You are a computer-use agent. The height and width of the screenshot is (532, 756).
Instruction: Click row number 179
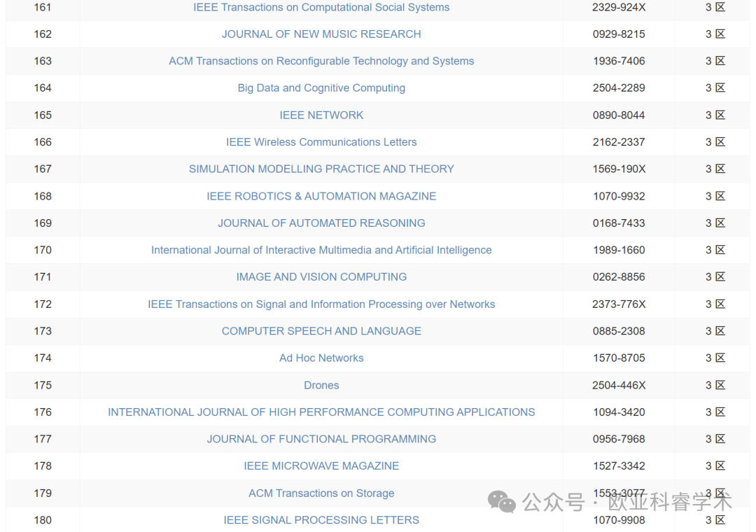[43, 493]
